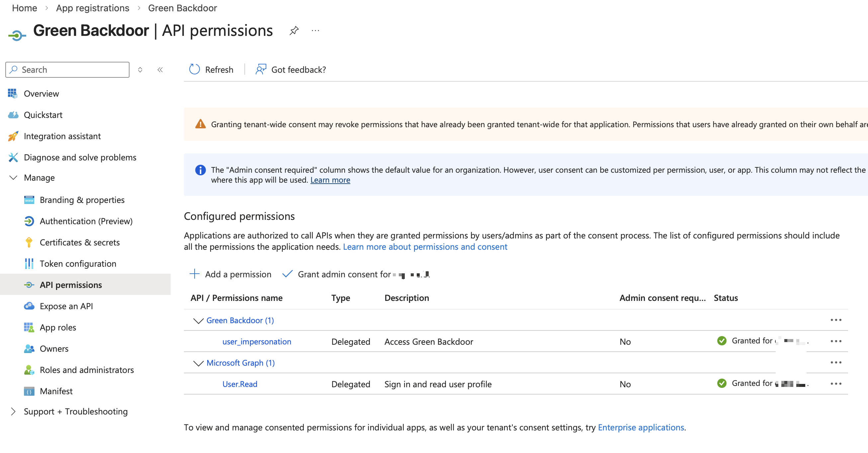
Task: Click the Quickstart cloud icon
Action: [x=13, y=115]
